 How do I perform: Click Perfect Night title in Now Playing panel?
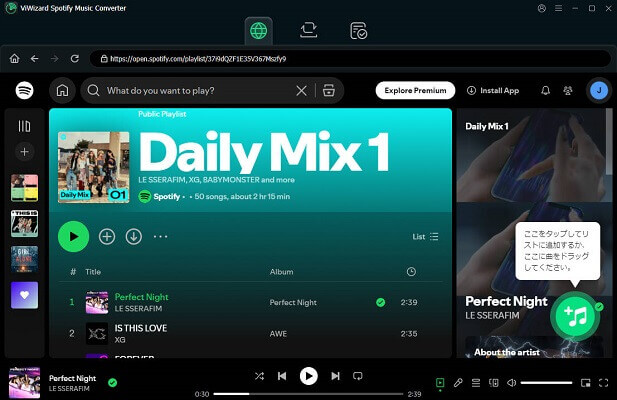506,301
